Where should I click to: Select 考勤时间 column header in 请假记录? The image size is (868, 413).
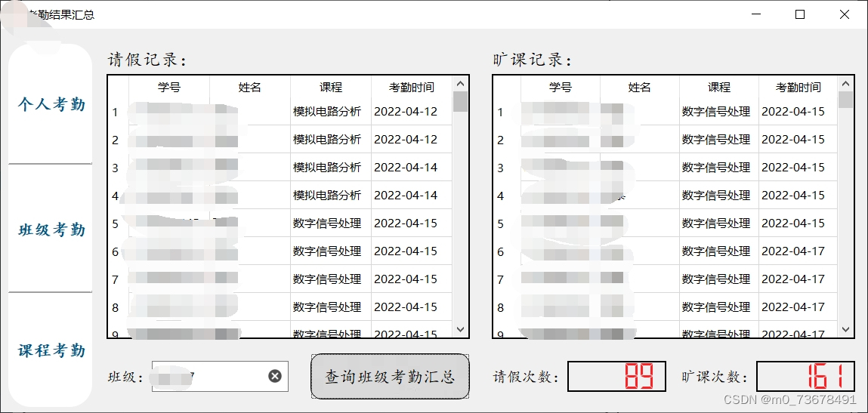[x=411, y=87]
